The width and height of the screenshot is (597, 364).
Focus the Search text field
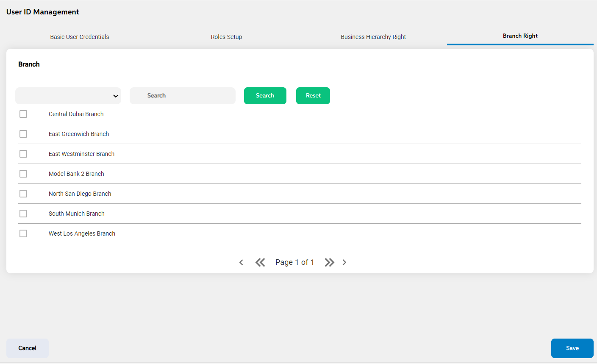(183, 96)
